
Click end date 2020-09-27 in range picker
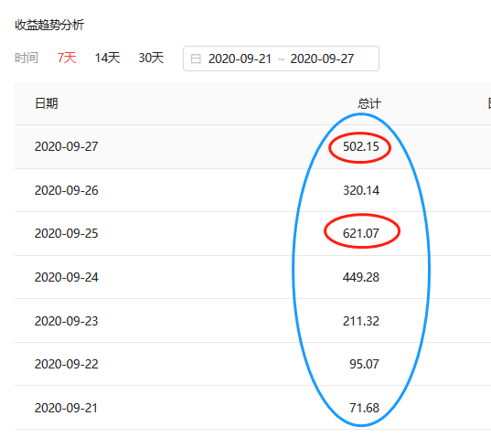click(322, 59)
